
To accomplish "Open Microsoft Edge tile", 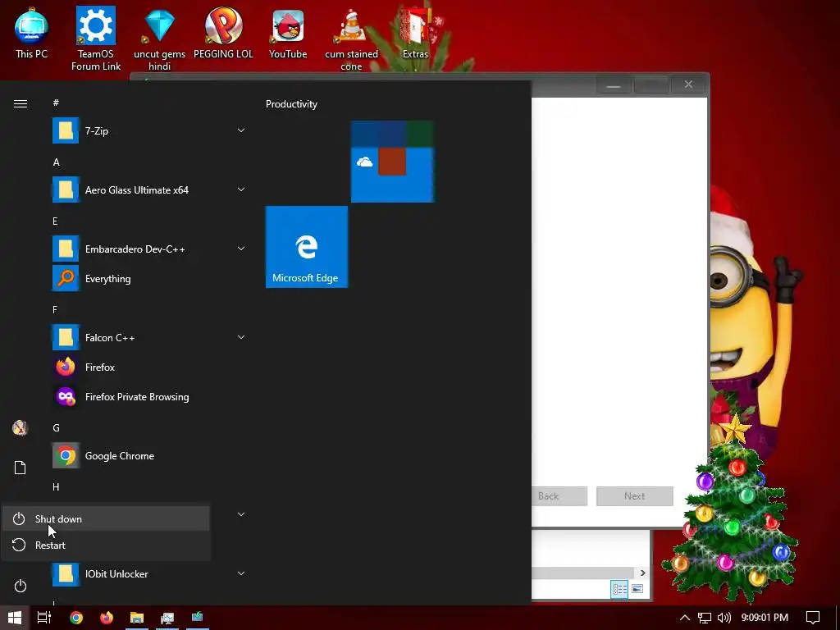I will pyautogui.click(x=307, y=247).
